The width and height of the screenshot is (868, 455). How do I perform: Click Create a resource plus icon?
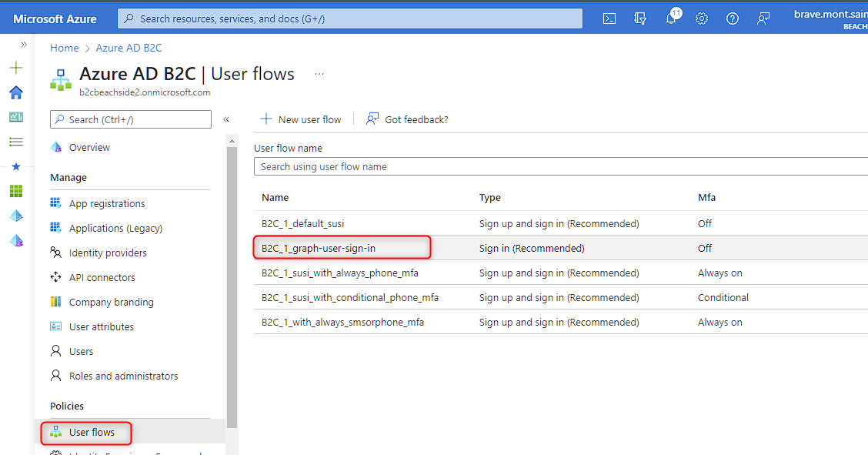(x=16, y=68)
